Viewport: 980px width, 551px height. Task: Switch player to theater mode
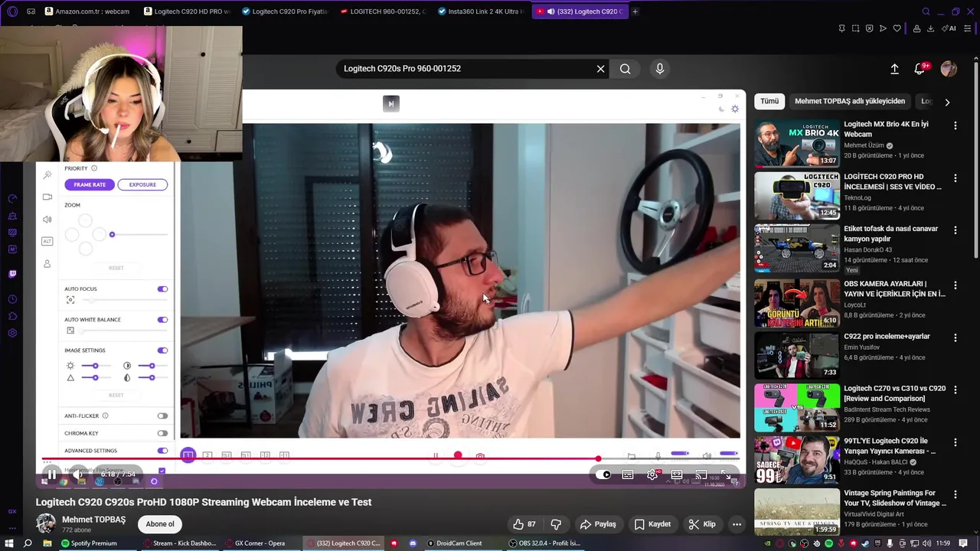[677, 474]
